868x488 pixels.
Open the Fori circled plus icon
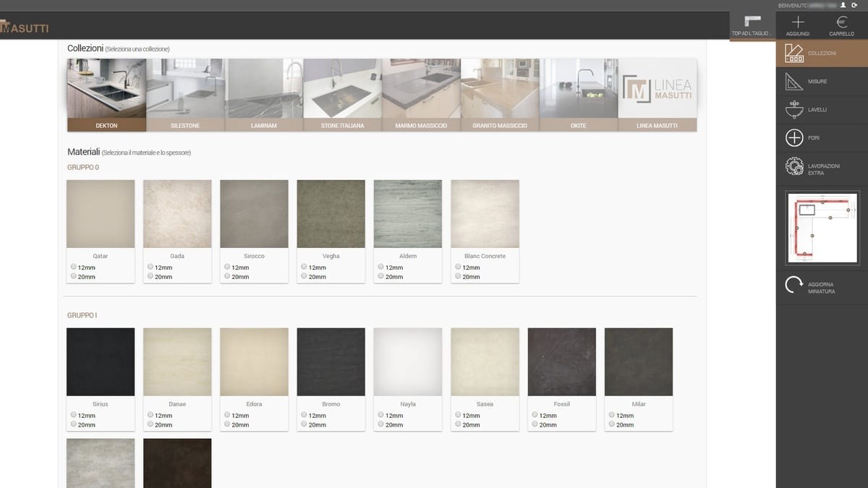point(794,137)
